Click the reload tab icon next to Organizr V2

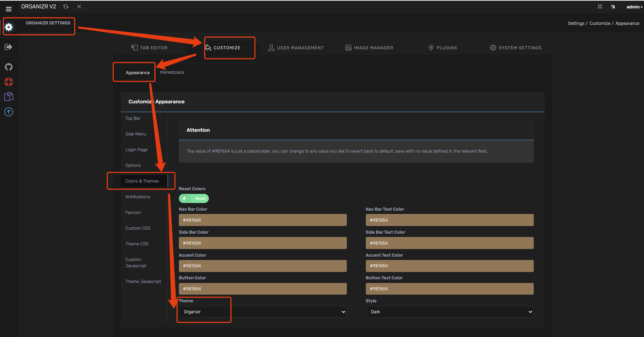66,7
